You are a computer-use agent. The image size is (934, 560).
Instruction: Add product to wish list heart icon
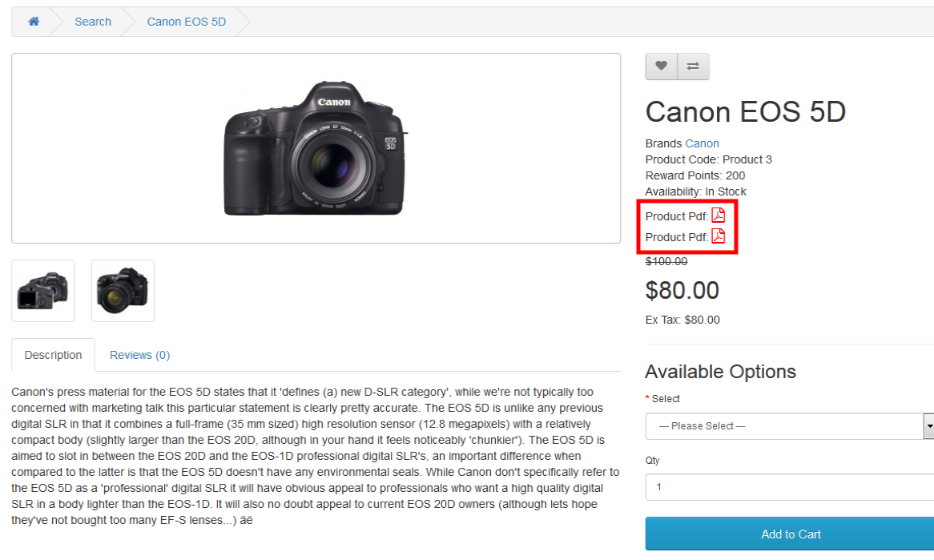pyautogui.click(x=661, y=66)
